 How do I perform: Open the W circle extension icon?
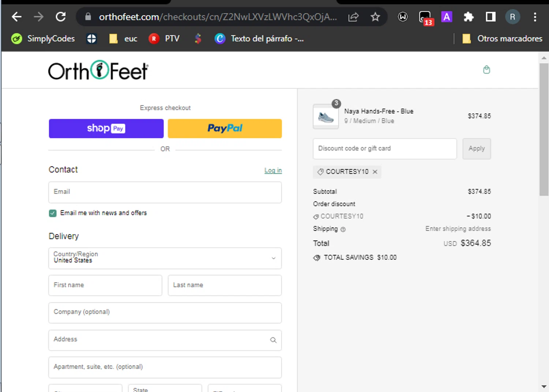click(x=403, y=17)
